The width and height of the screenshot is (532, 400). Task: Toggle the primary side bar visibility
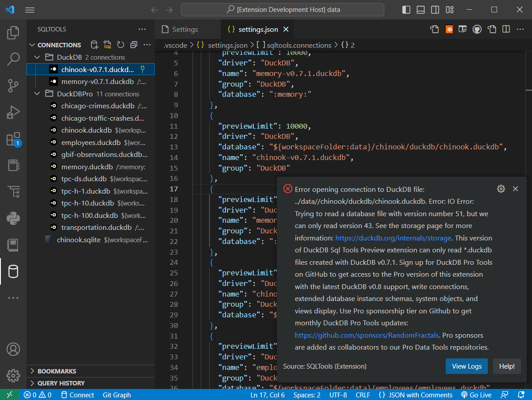click(x=406, y=10)
